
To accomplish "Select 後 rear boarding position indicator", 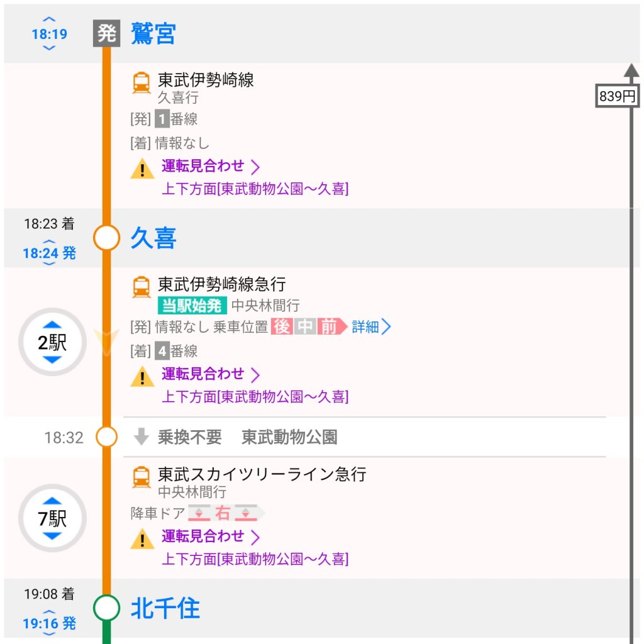I will point(282,326).
